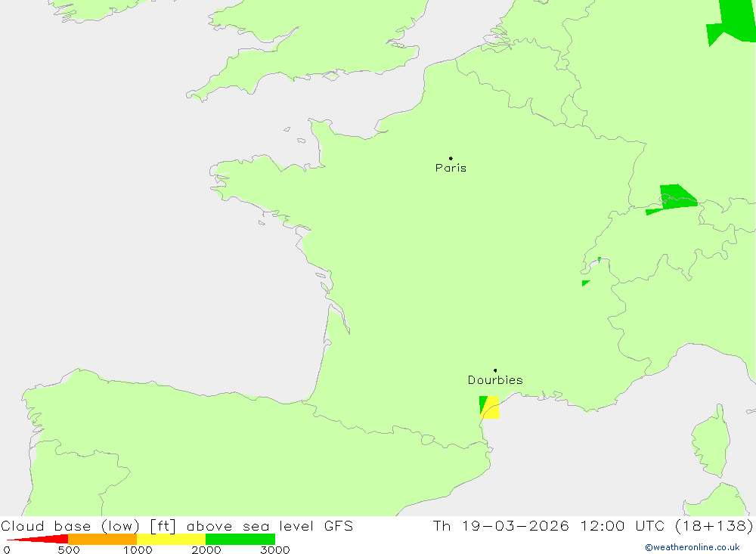Click the forecast date 'Th 19-03-2026' text
The height and width of the screenshot is (554, 756).
coord(500,525)
